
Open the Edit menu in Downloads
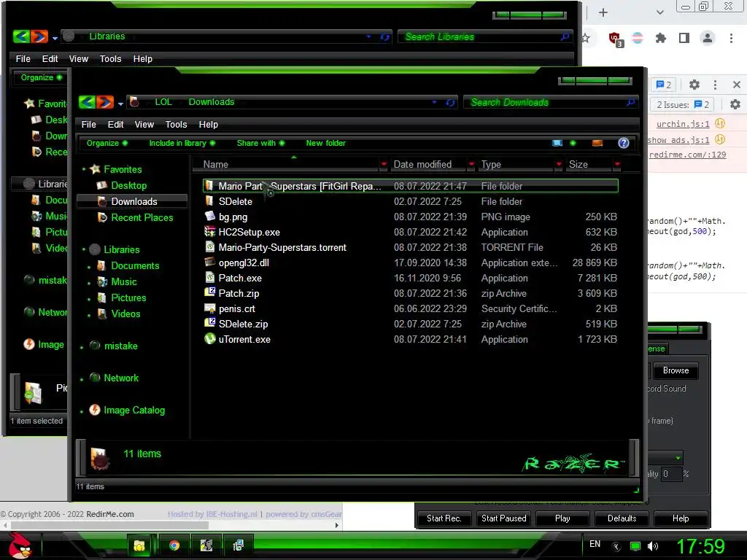pos(115,124)
